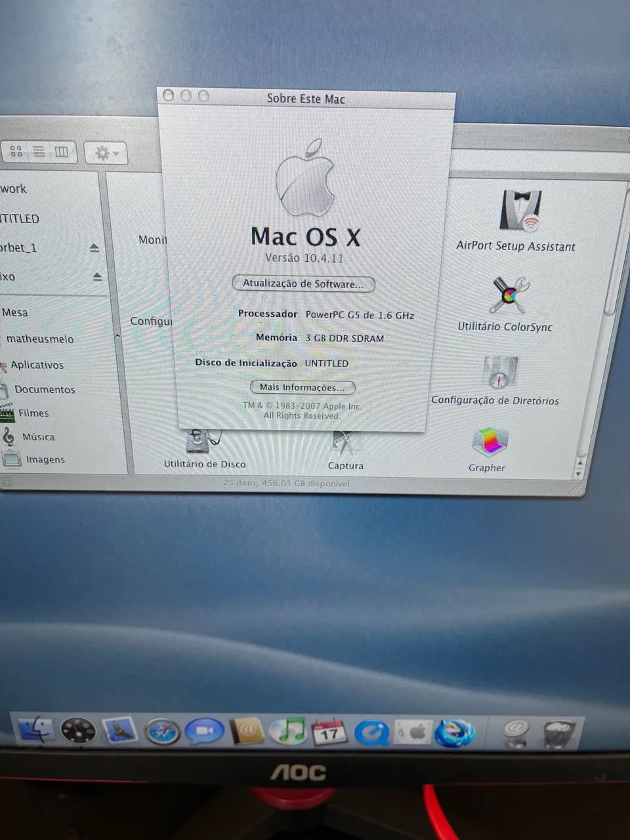Switch Finder to list view
The height and width of the screenshot is (840, 630).
click(x=39, y=152)
